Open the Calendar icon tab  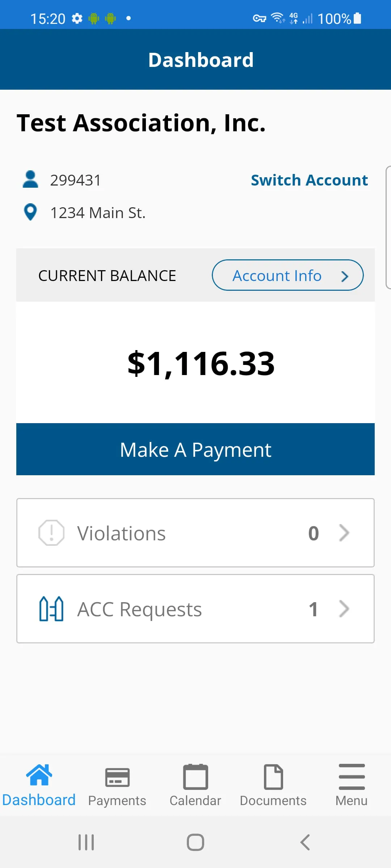(195, 777)
